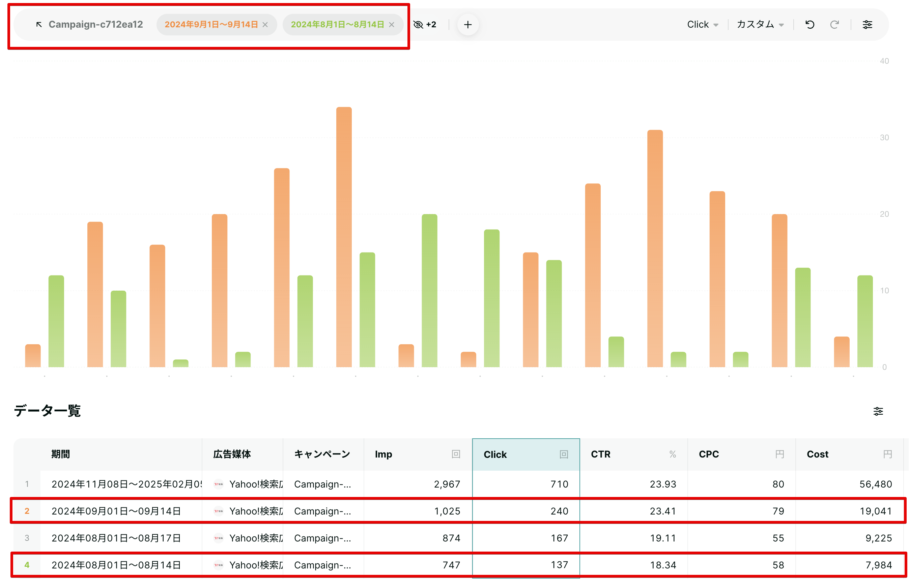Open the Click metric dropdown
The image size is (909, 588).
pos(703,24)
